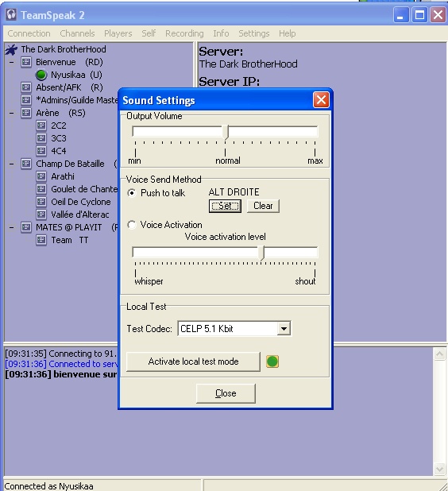Viewport: 448px width, 491px height.
Task: Select the Voice Activation radio button
Action: point(132,225)
